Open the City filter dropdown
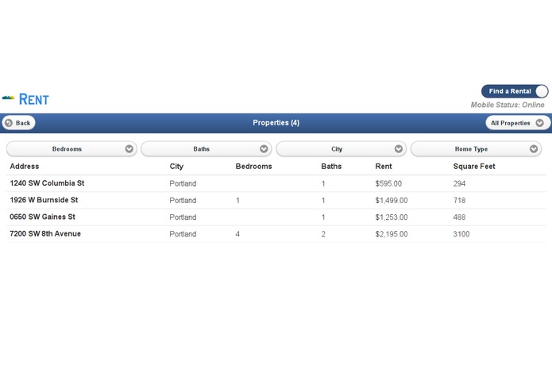 coord(341,149)
